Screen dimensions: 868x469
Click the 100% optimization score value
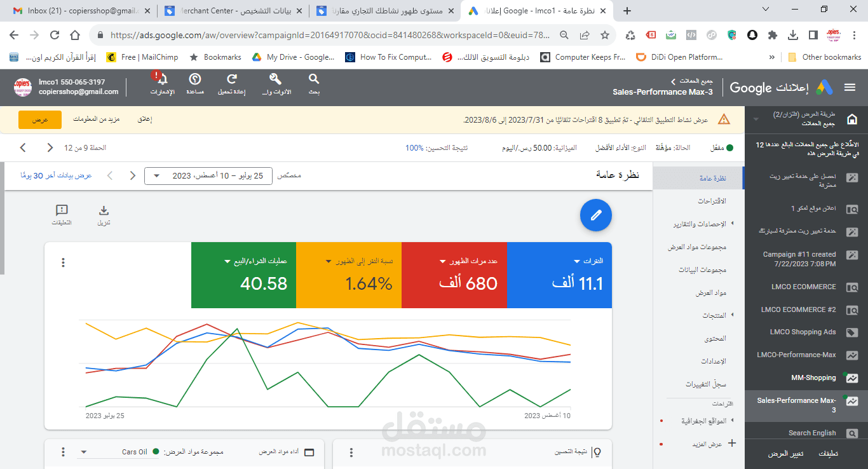(414, 147)
